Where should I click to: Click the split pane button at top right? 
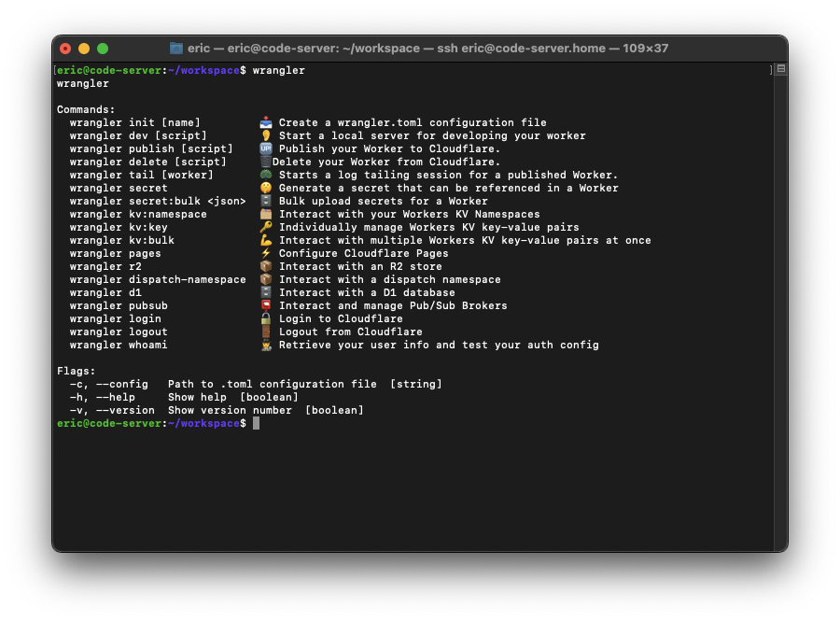[780, 70]
